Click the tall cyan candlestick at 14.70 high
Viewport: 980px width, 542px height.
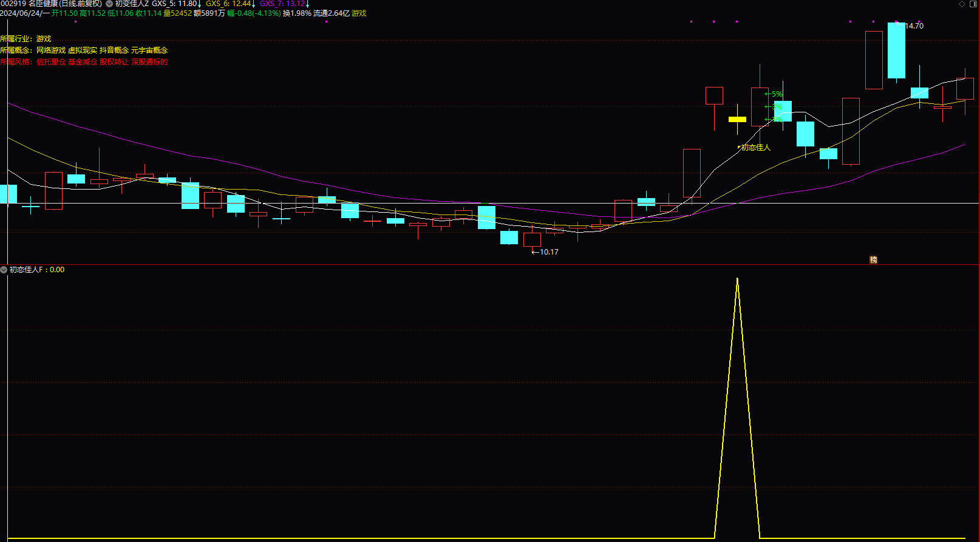pyautogui.click(x=896, y=50)
